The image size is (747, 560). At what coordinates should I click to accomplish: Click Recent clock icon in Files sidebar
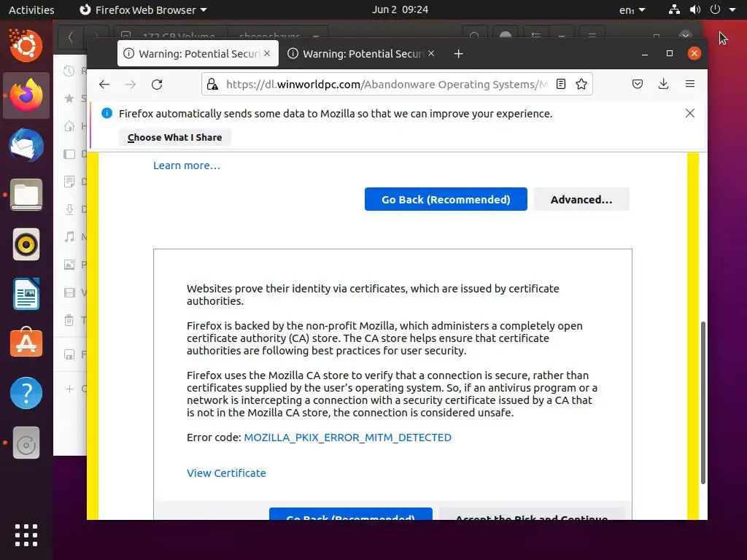(69, 71)
